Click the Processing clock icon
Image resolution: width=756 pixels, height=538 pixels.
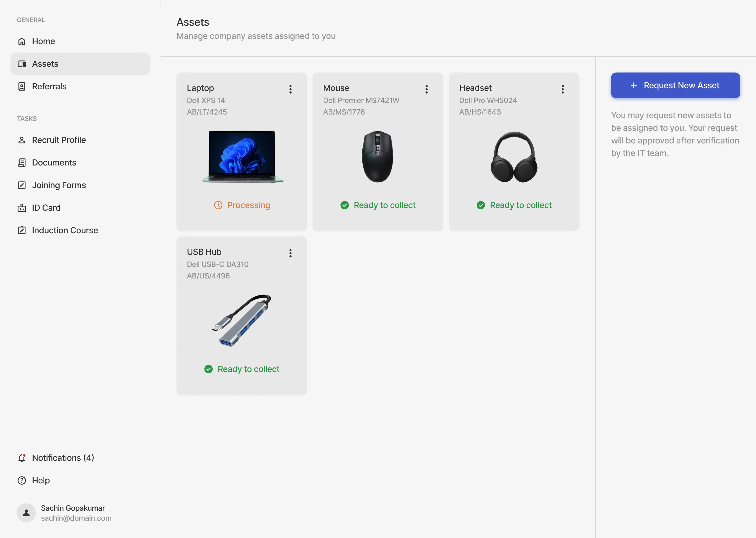(x=218, y=205)
